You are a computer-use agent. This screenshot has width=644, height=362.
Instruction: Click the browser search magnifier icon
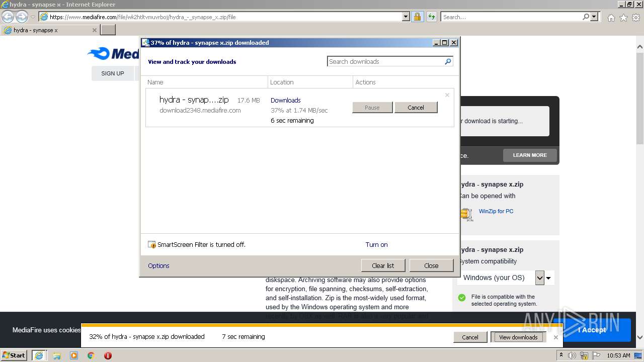[586, 17]
